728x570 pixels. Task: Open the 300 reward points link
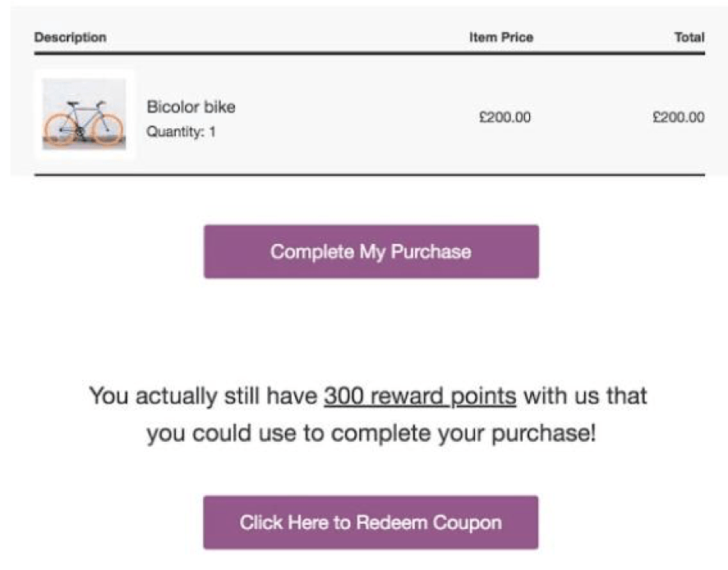420,396
